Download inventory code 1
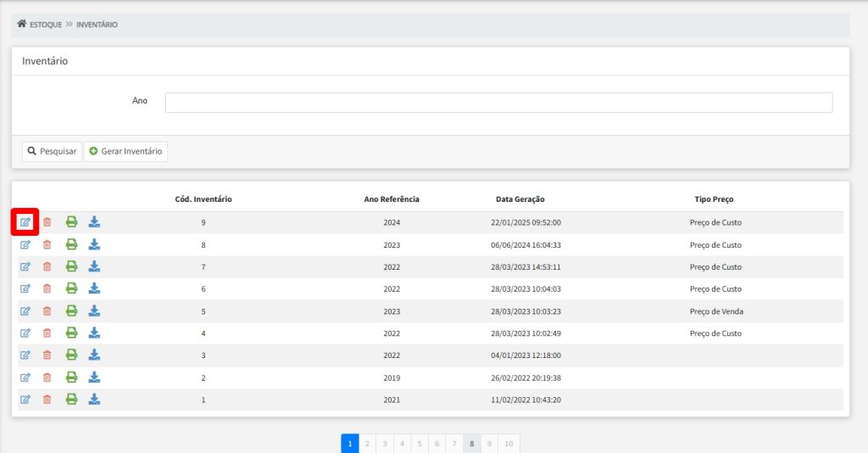Screen dimensions: 868x453 (x=94, y=400)
